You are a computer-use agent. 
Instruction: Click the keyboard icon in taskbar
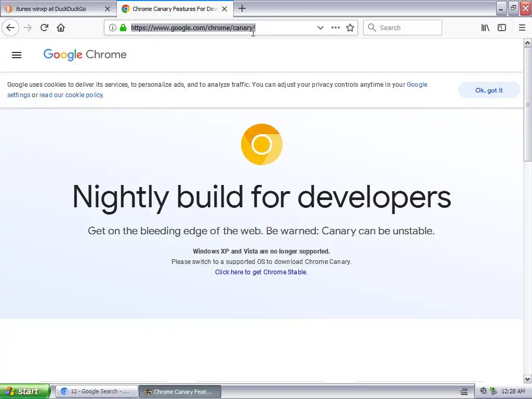(x=464, y=392)
